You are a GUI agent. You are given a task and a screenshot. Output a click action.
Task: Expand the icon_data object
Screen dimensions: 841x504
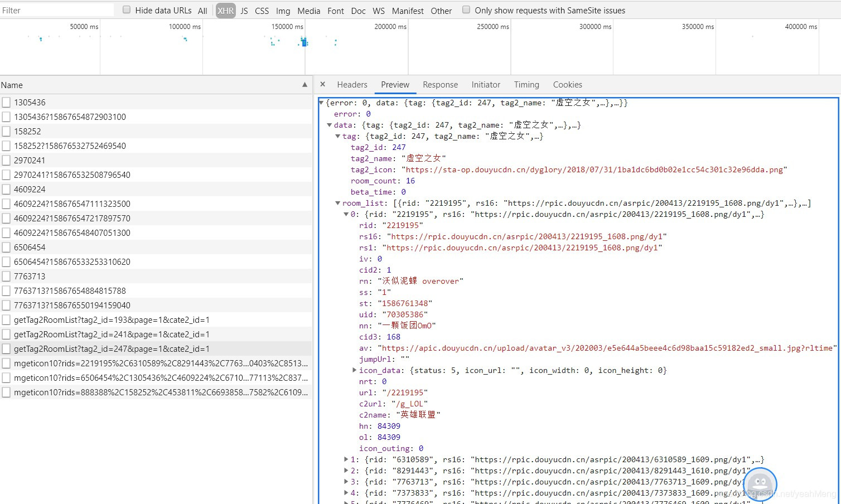pyautogui.click(x=354, y=370)
